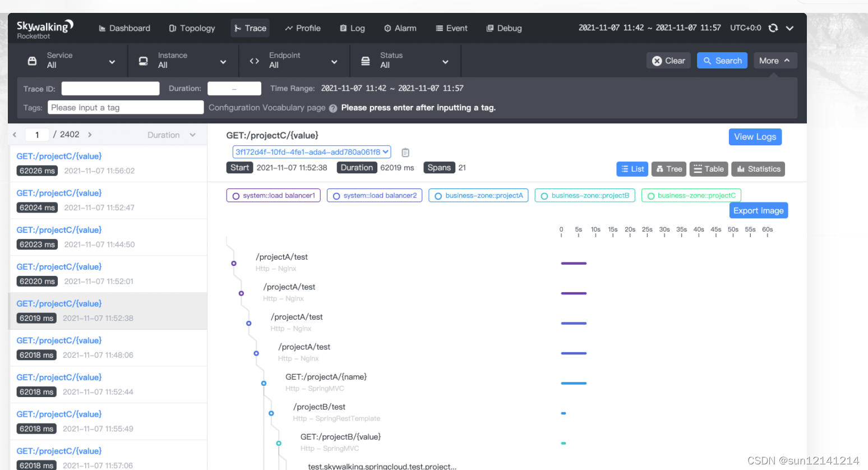The width and height of the screenshot is (868, 470).
Task: Open the Event tab
Action: pyautogui.click(x=451, y=28)
